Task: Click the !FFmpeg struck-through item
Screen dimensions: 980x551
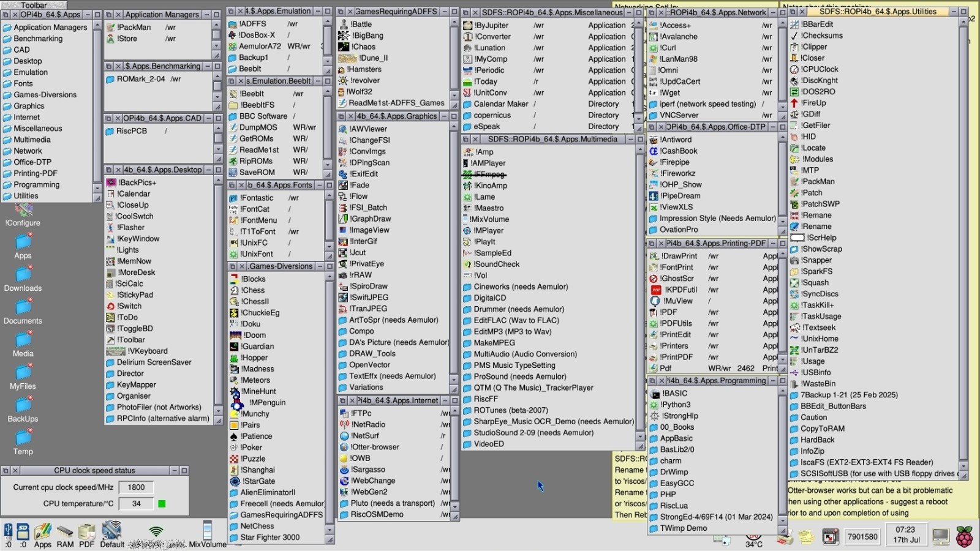Action: tap(484, 174)
